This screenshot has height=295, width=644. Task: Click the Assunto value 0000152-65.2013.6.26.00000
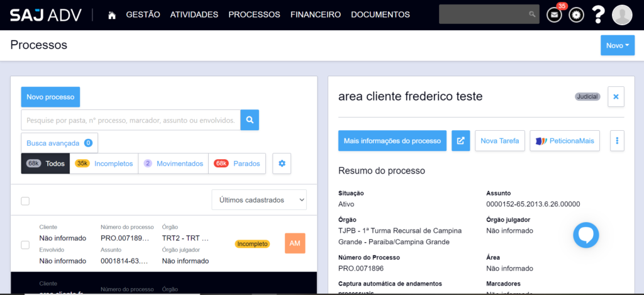pyautogui.click(x=533, y=204)
